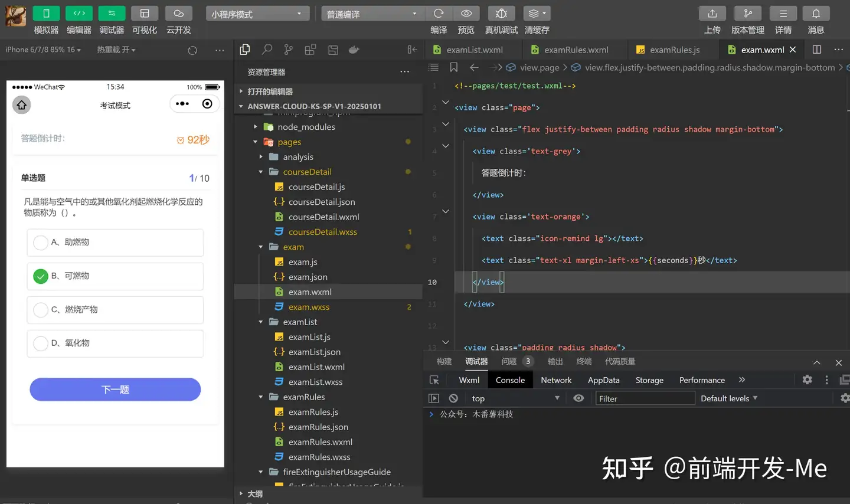Open the file explorer icon

[245, 50]
